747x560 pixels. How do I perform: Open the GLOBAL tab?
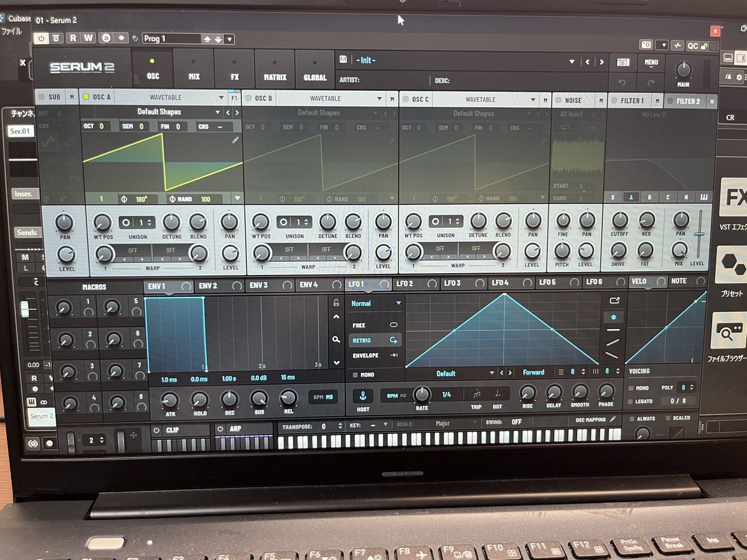point(314,70)
